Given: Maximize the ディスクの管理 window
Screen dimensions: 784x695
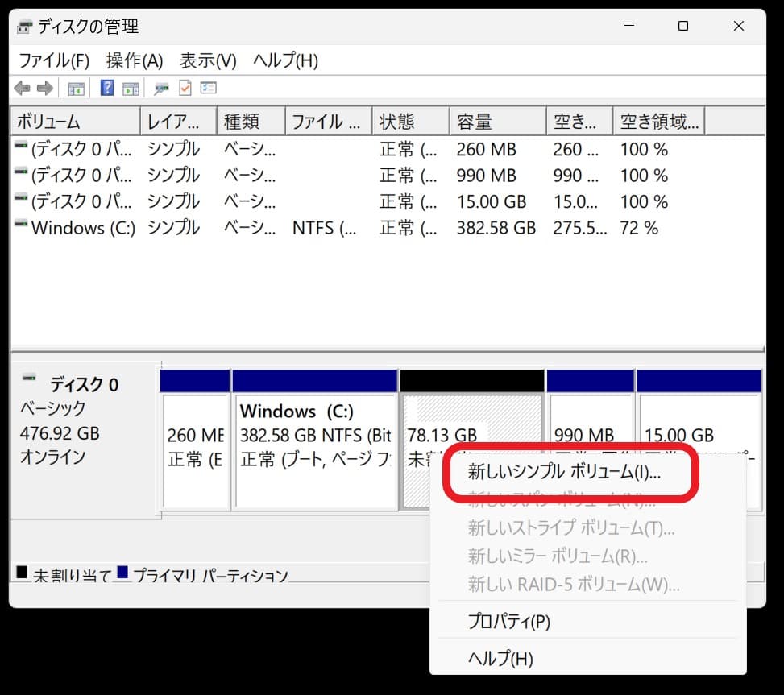Looking at the screenshot, I should point(683,26).
